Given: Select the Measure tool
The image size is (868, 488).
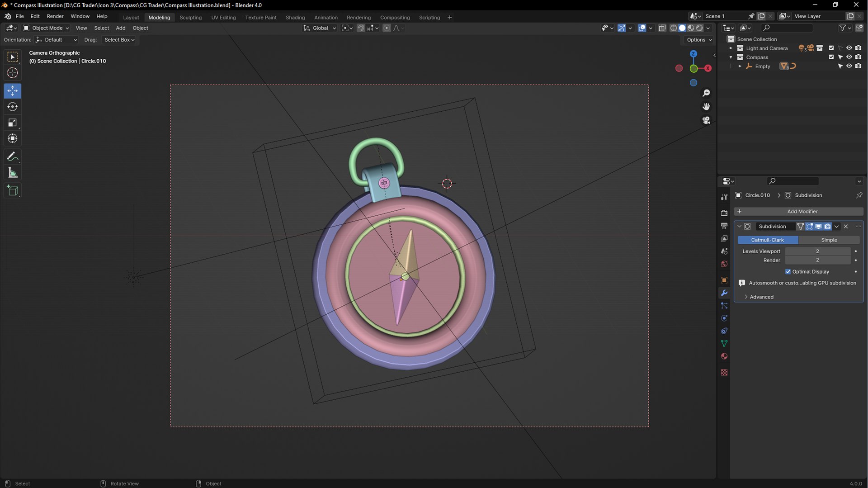Looking at the screenshot, I should coord(13,173).
